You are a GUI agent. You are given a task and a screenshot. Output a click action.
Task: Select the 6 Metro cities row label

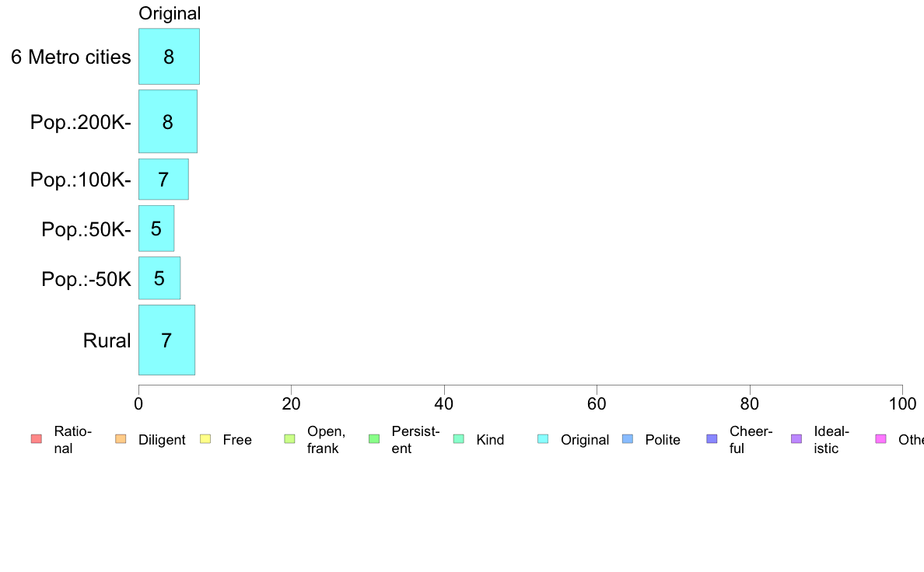(71, 57)
